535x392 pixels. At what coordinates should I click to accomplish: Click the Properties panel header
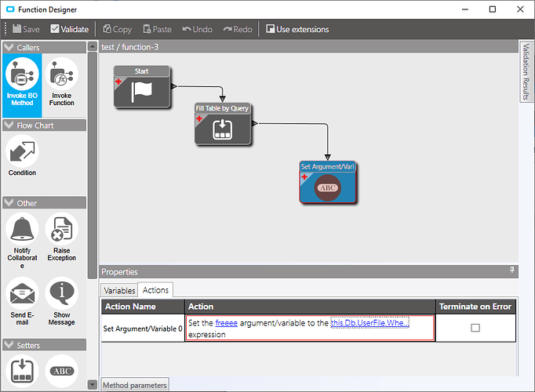[x=309, y=272]
